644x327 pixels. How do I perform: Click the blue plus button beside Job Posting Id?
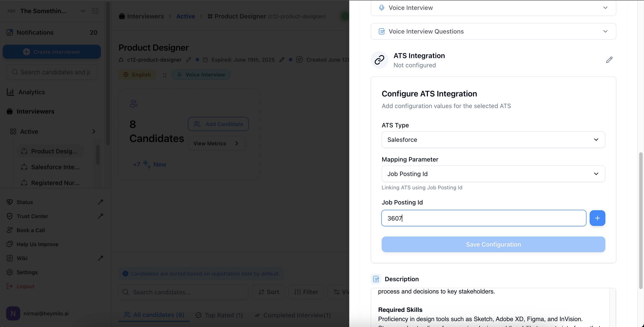(x=597, y=218)
